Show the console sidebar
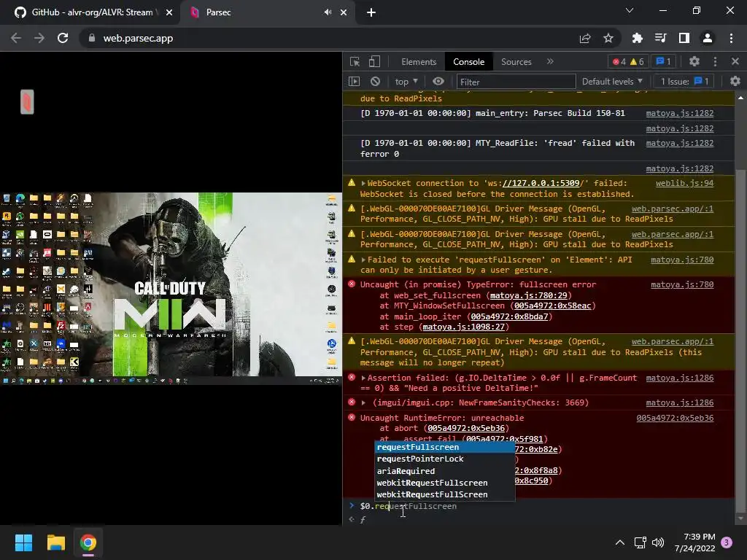 (354, 82)
